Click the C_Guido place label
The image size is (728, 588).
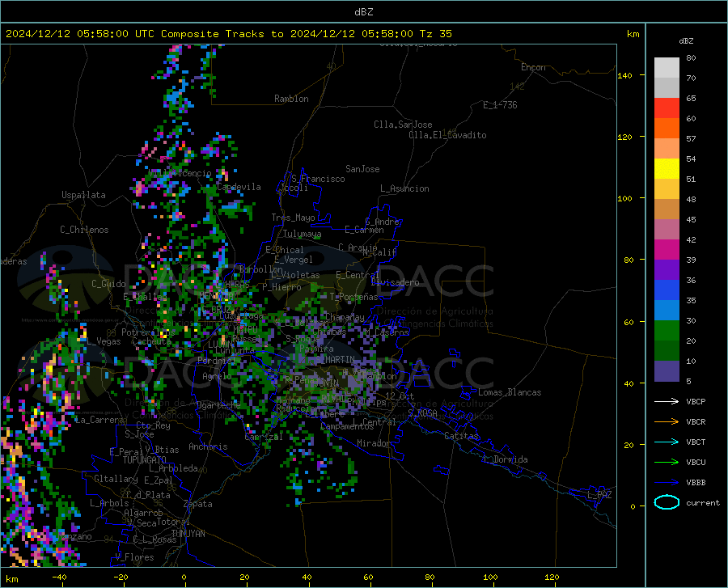[108, 284]
